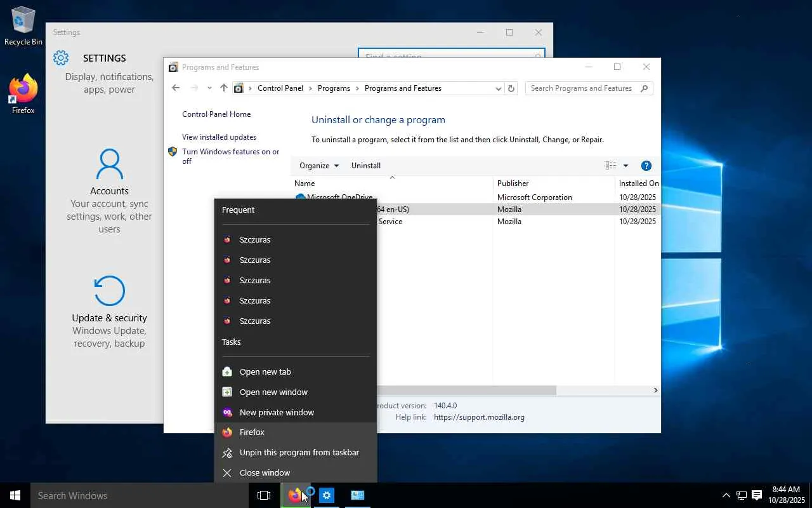Select Open new tab in jump list
Screen dimensions: 812x508
point(265,371)
